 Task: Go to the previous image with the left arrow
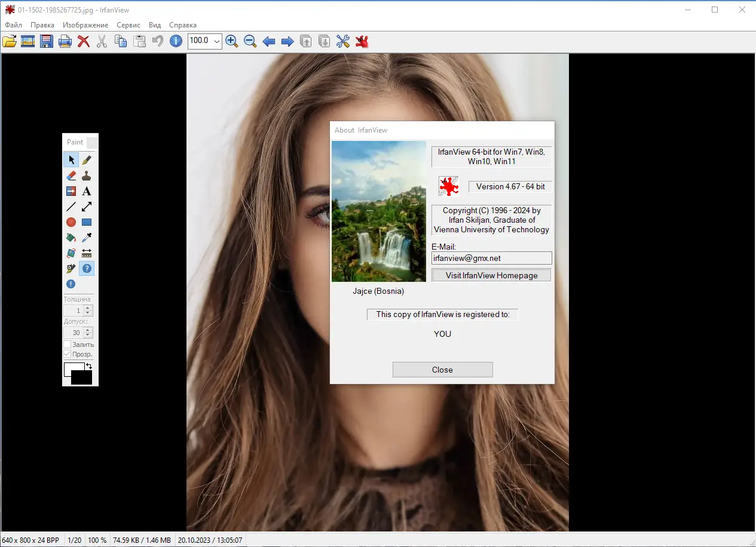click(269, 41)
